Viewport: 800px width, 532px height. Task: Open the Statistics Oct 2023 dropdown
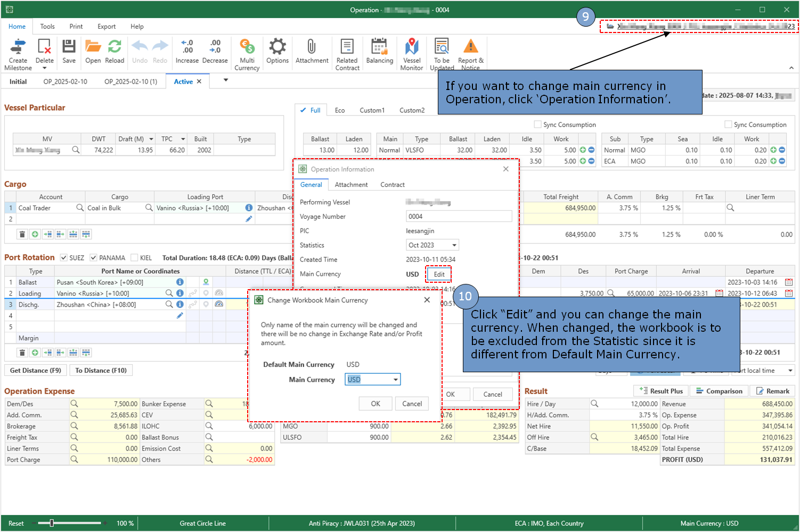click(454, 245)
